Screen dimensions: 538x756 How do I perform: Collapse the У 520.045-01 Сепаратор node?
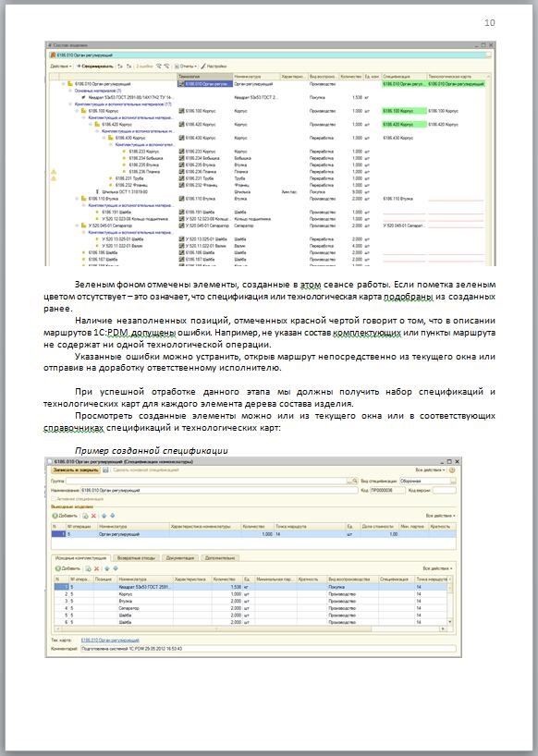77,226
